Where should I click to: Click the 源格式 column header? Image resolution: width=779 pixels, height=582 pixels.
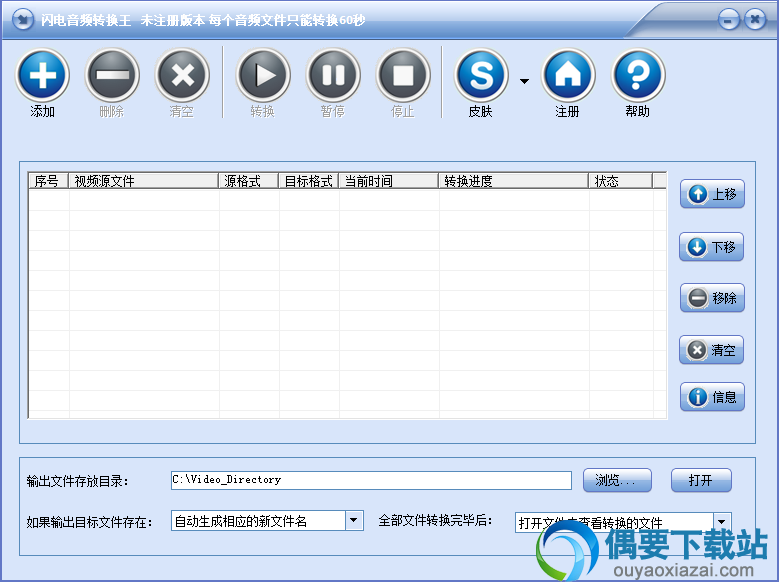point(248,181)
